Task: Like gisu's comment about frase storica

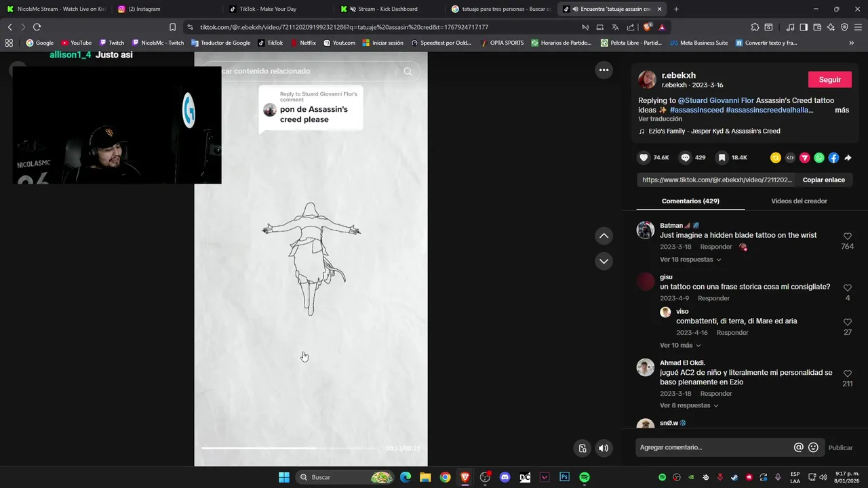Action: pos(848,287)
